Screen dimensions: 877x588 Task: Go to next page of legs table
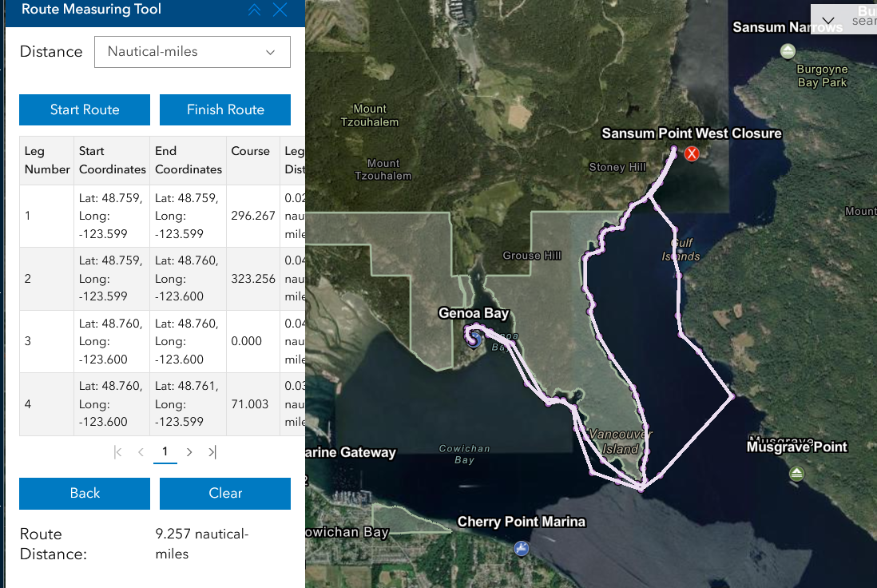(189, 452)
